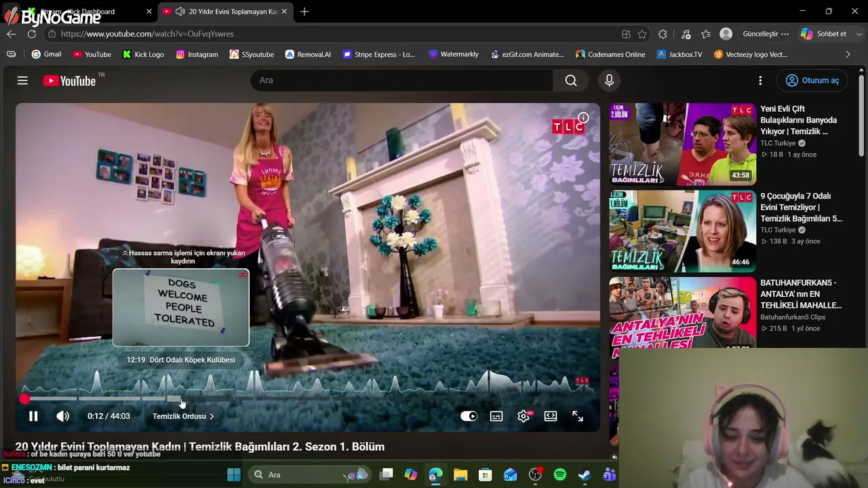Open the Watermarkly bookmark
This screenshot has width=868, height=488.
click(x=454, y=54)
